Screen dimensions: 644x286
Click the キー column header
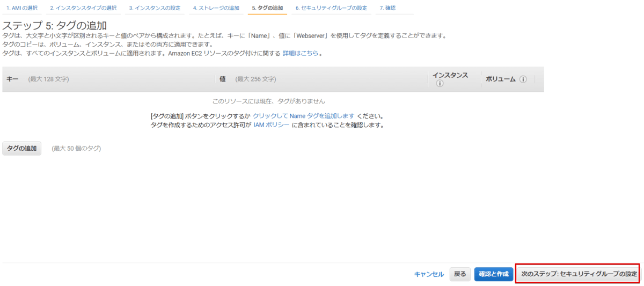[12, 79]
